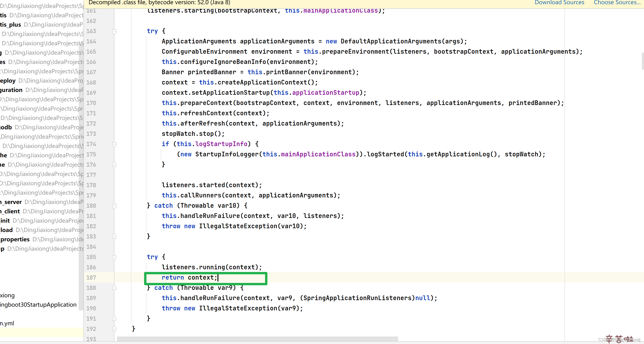
Task: Click 'SpringApplicationRunListeners' cast on line 189
Action: click(357, 298)
